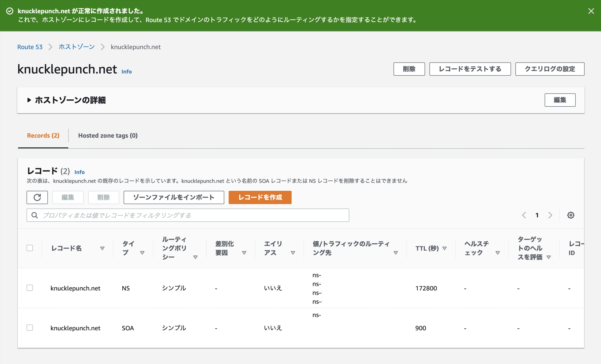Sort by 差別化要因 column
Image resolution: width=601 pixels, height=364 pixels.
click(244, 253)
